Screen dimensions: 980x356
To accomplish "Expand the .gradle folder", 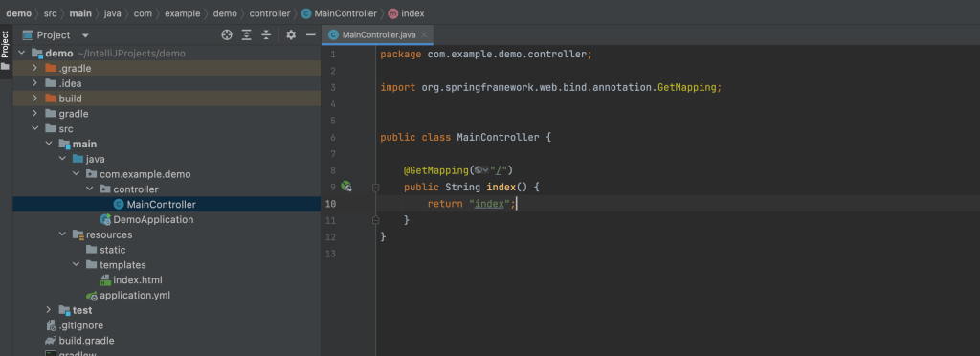I will (35, 68).
